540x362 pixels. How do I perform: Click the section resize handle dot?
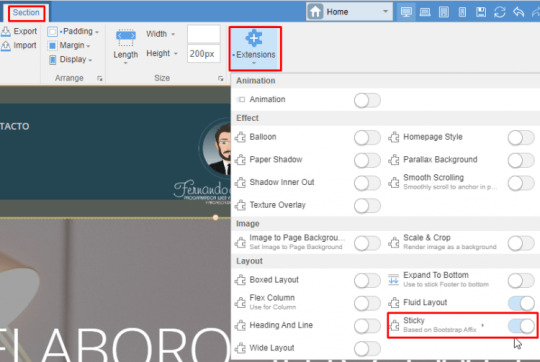pyautogui.click(x=215, y=217)
